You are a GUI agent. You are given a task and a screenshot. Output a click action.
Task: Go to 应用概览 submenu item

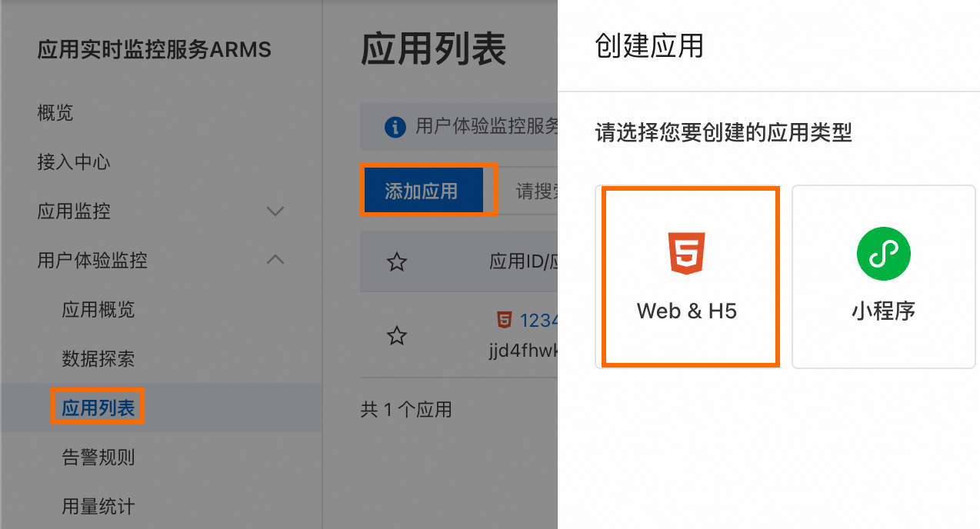98,310
